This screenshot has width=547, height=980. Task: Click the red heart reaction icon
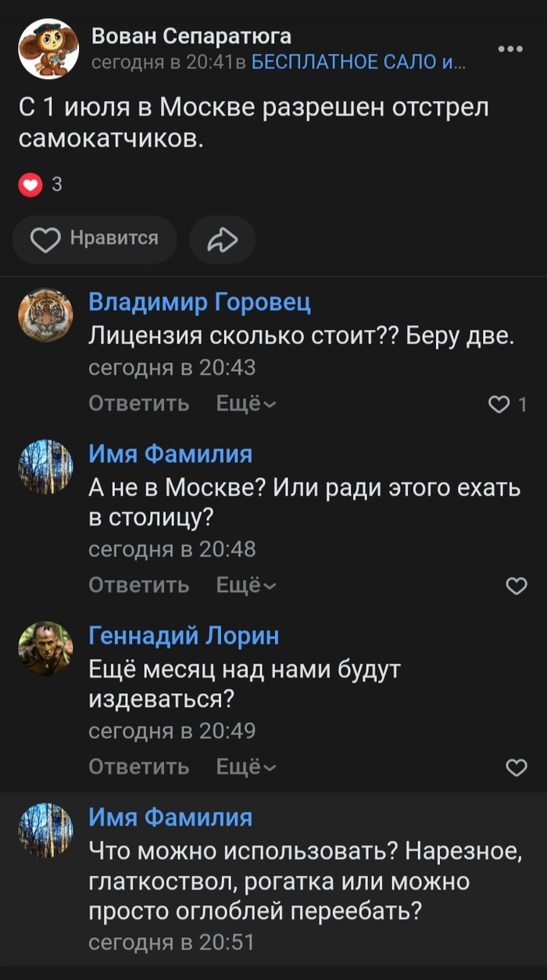coord(30,185)
